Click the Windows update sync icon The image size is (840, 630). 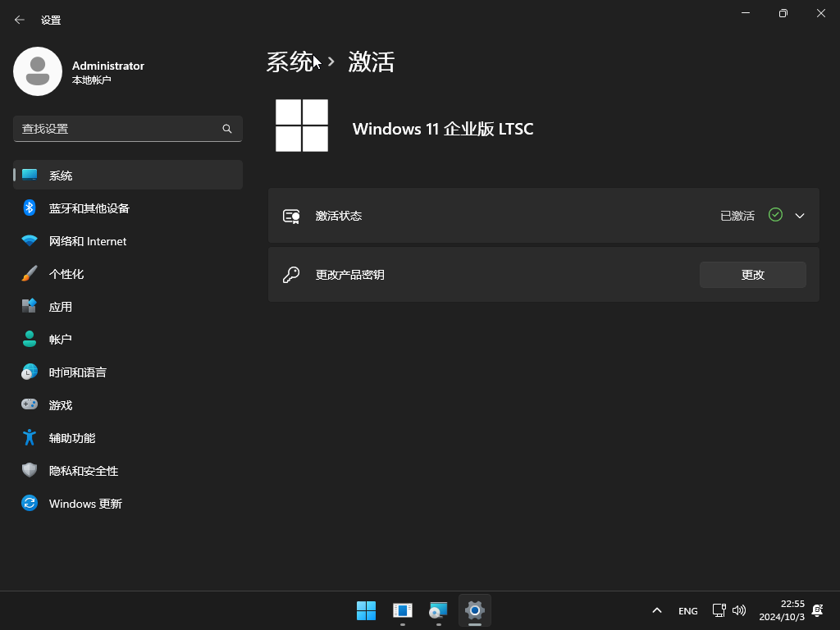pos(30,503)
